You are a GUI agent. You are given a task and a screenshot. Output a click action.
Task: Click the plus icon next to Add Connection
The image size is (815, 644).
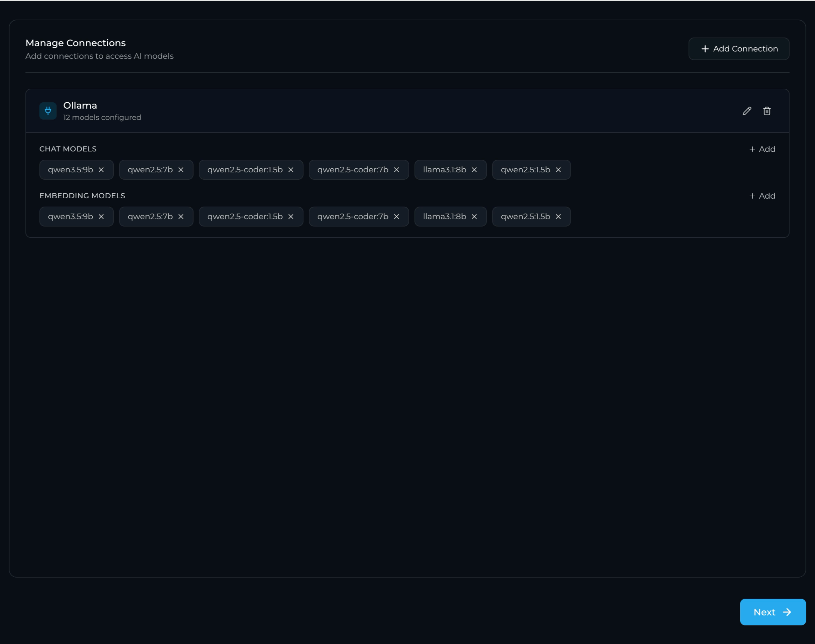pyautogui.click(x=705, y=48)
